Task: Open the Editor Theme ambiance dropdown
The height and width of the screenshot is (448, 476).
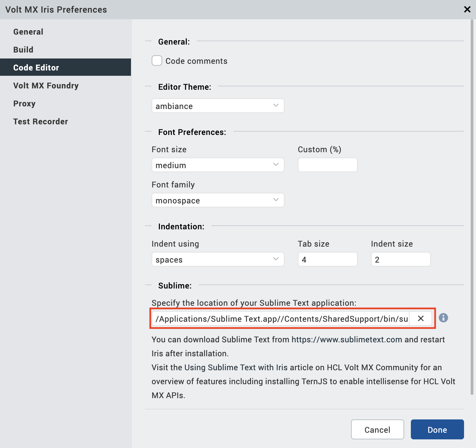Action: [x=218, y=106]
